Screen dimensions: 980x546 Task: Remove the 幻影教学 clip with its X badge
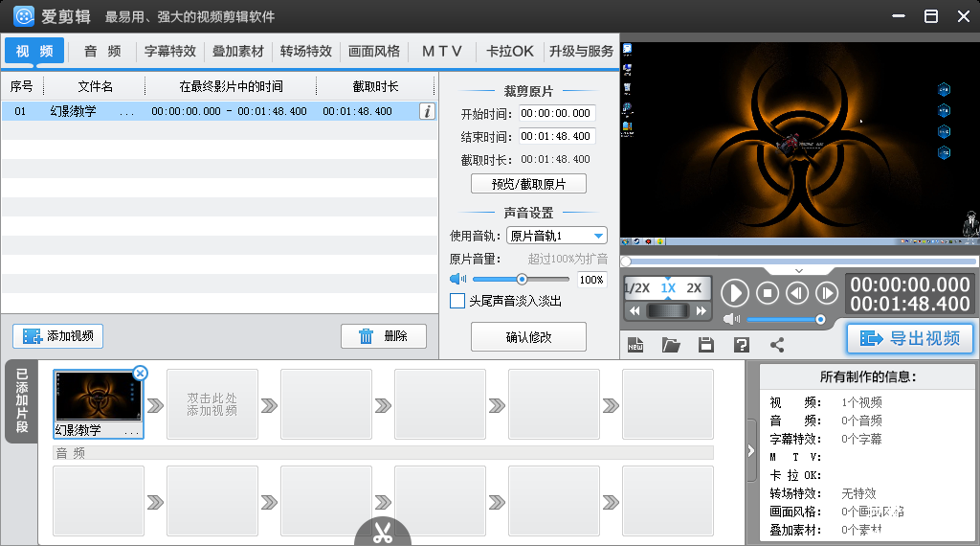(x=140, y=374)
